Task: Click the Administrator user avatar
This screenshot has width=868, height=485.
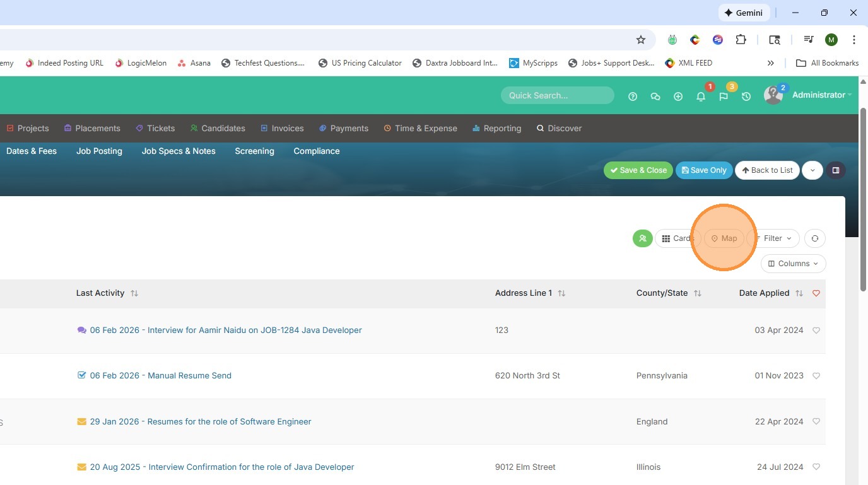Action: coord(773,95)
